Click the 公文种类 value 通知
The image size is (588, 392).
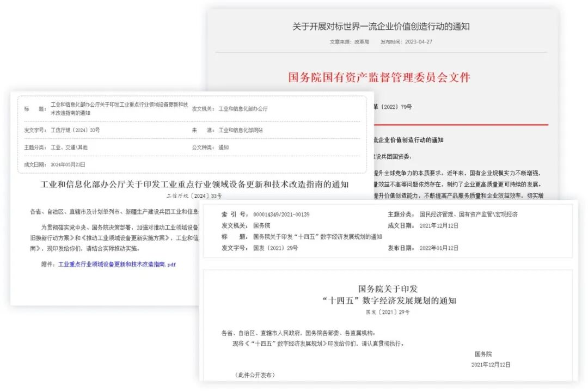225,148
